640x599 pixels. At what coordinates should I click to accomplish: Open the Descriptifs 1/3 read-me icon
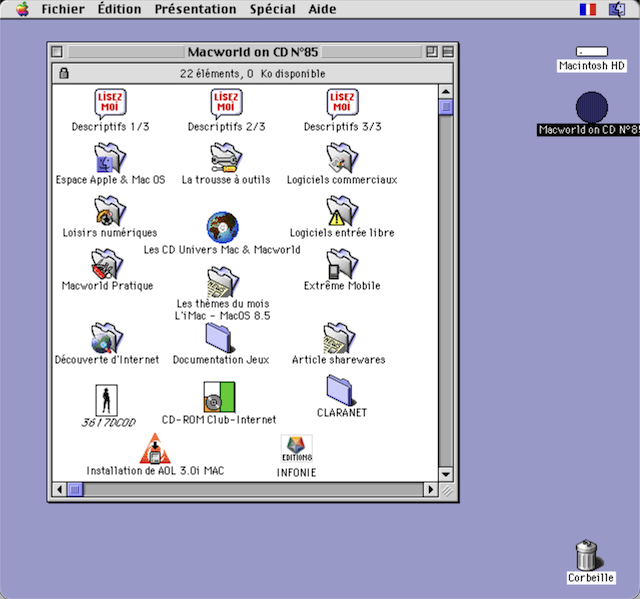(110, 104)
